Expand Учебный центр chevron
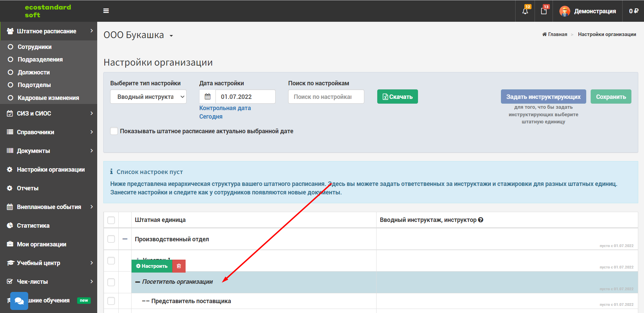 [92, 263]
